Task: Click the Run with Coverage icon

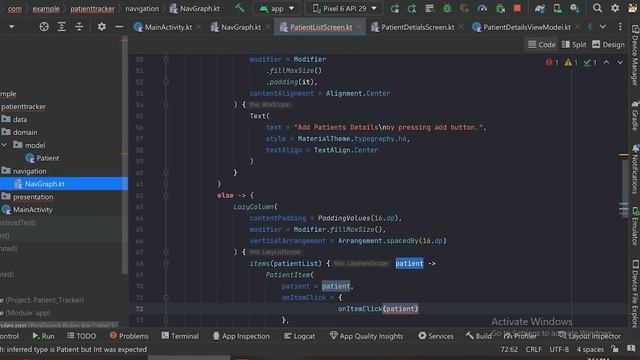Action: click(x=464, y=8)
